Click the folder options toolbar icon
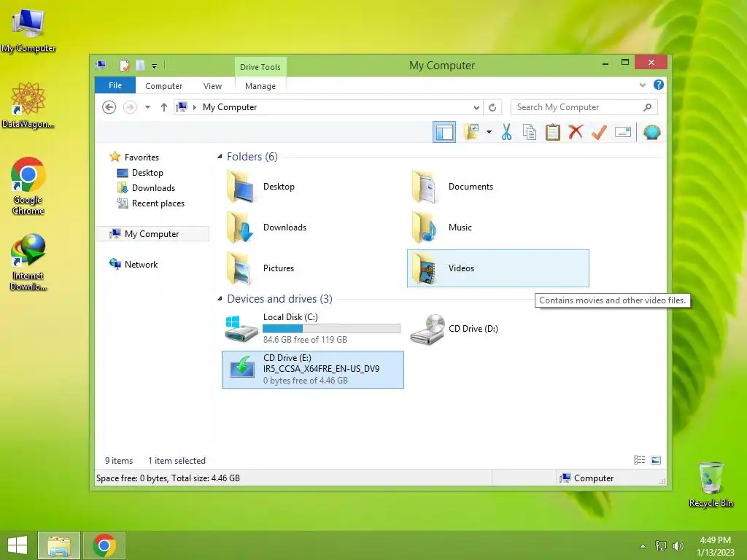Screen dimensions: 747x560 point(472,132)
